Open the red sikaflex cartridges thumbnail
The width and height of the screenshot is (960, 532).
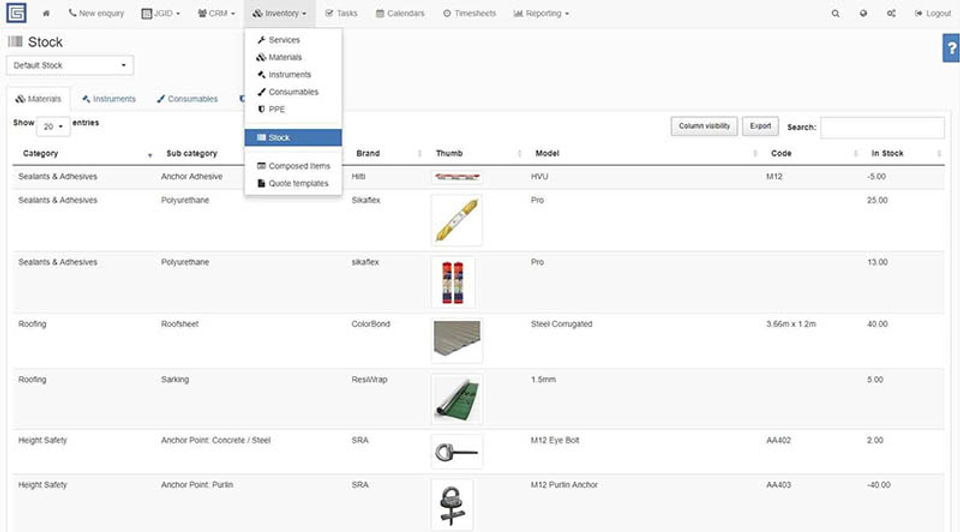pyautogui.click(x=453, y=282)
